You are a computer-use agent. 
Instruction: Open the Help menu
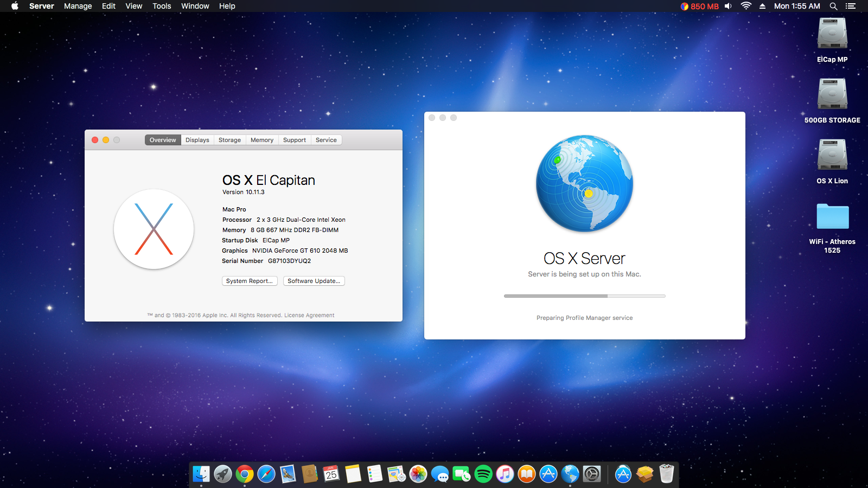pyautogui.click(x=227, y=6)
